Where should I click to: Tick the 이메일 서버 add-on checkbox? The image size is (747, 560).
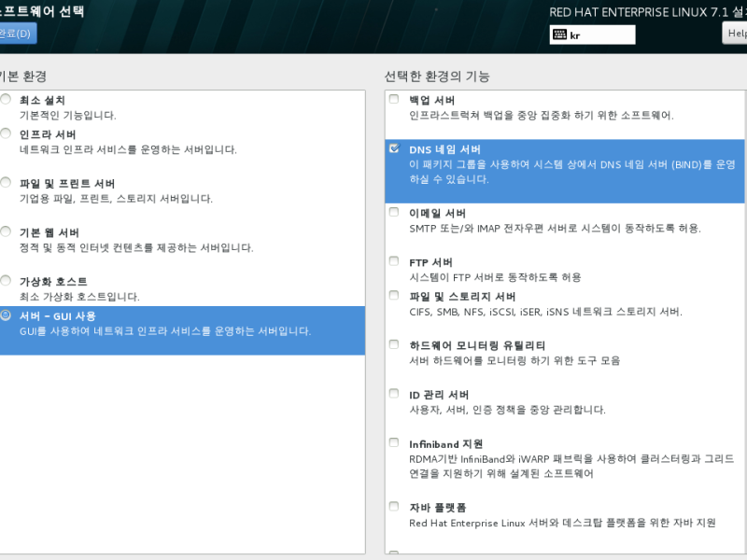[394, 212]
